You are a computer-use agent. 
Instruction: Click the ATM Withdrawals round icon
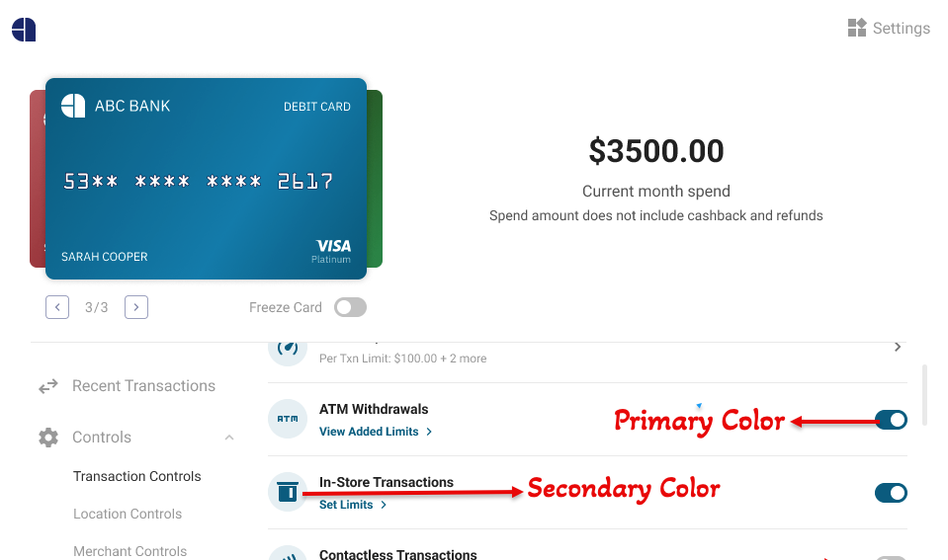287,420
